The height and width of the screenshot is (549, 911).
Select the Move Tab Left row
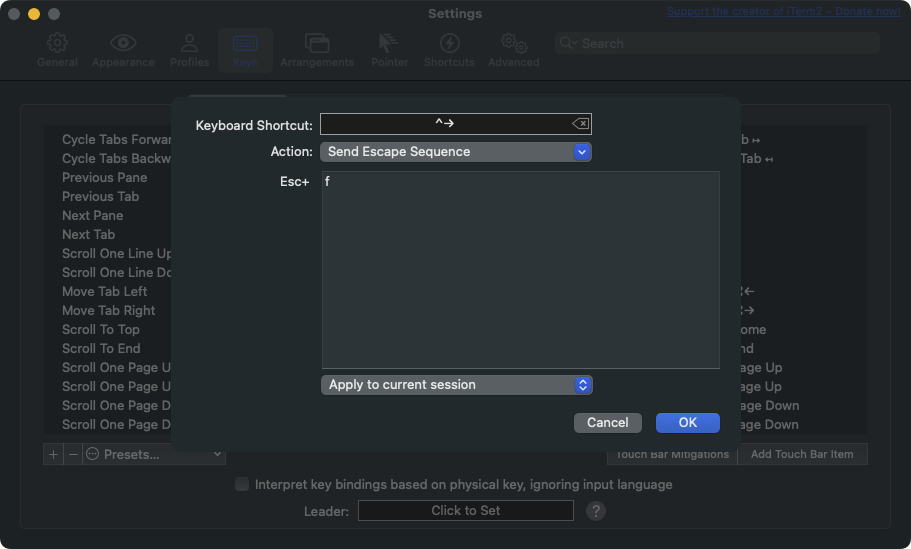(105, 291)
